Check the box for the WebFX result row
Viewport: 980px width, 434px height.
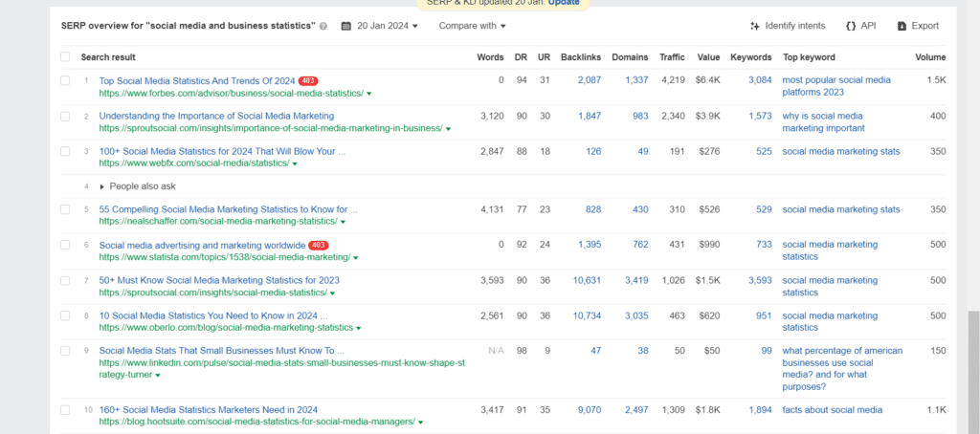pos(65,152)
